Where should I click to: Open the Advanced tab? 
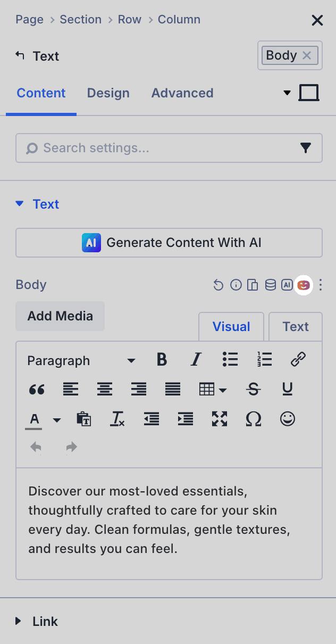pos(182,93)
